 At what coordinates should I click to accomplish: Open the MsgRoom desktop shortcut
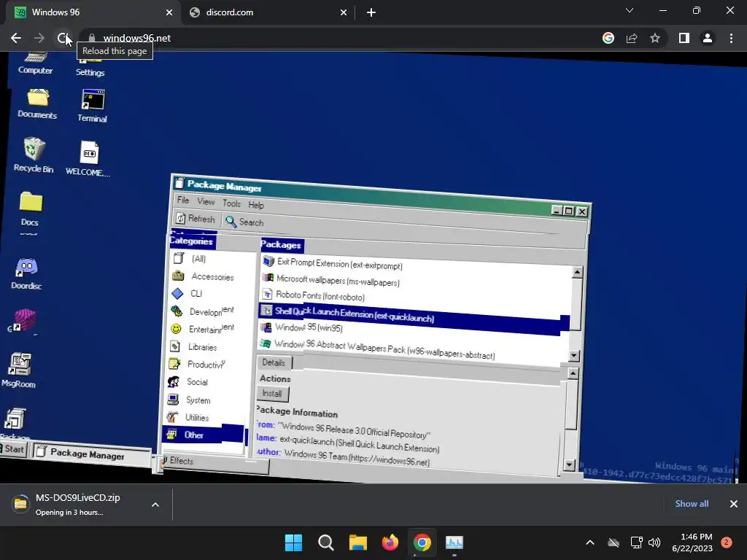18,370
